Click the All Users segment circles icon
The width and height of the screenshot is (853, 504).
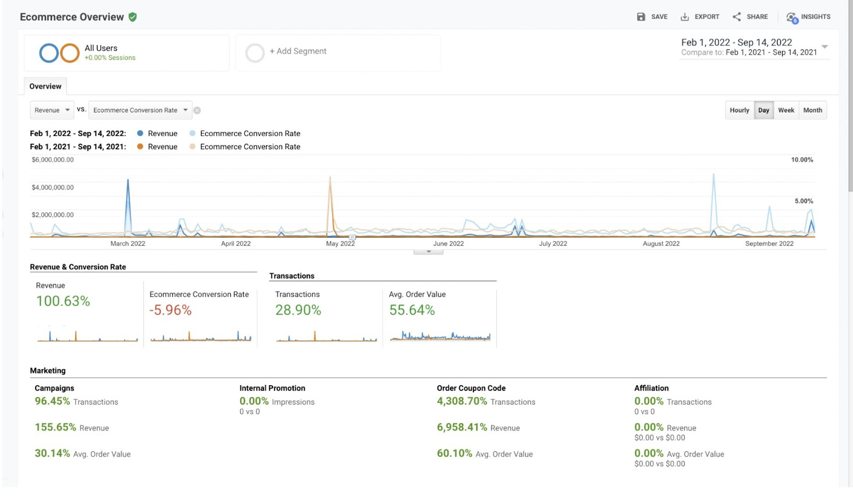point(59,53)
